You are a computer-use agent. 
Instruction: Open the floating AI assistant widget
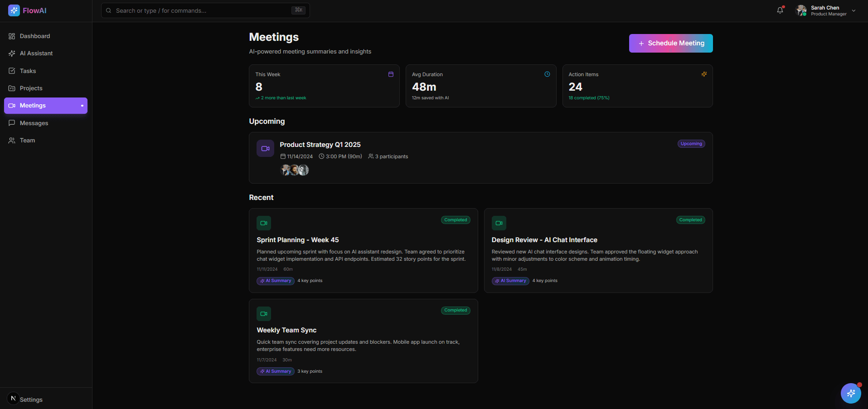tap(851, 393)
